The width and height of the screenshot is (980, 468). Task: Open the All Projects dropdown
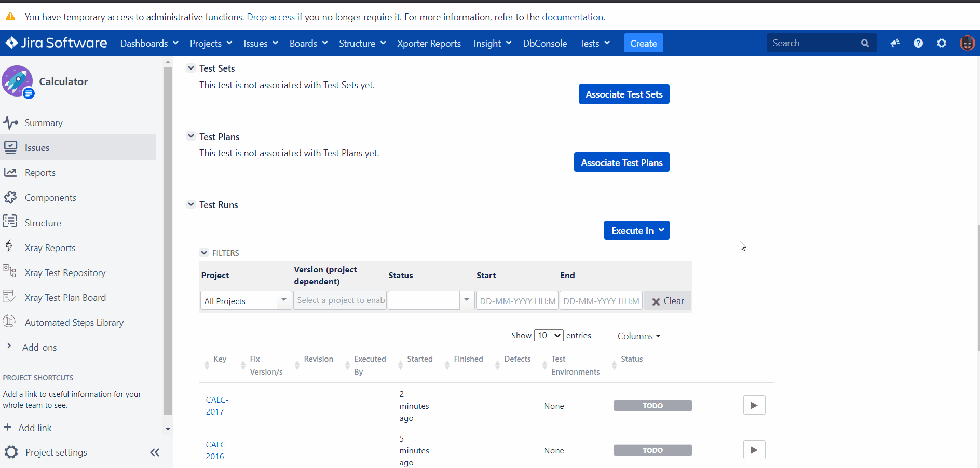pos(246,301)
